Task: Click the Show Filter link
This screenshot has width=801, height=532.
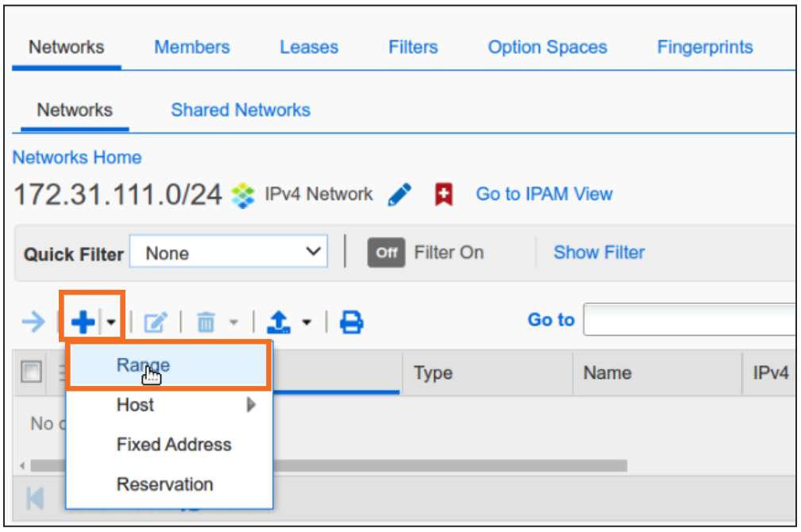Action: (x=599, y=253)
